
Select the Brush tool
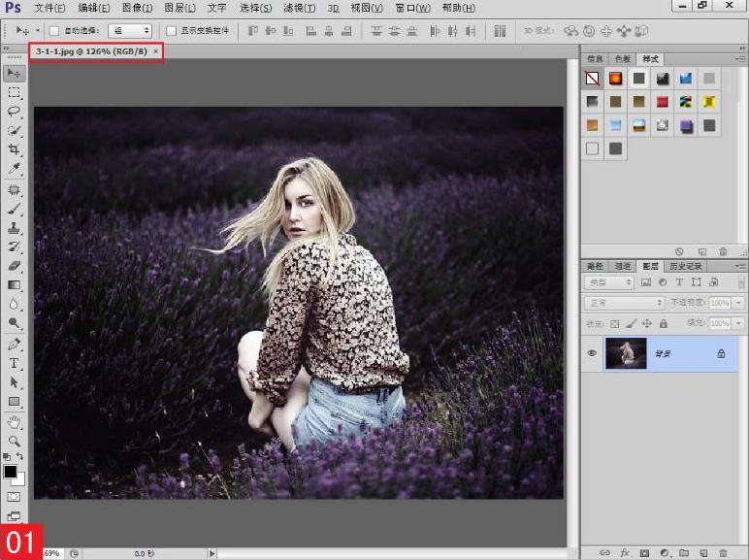click(x=14, y=209)
